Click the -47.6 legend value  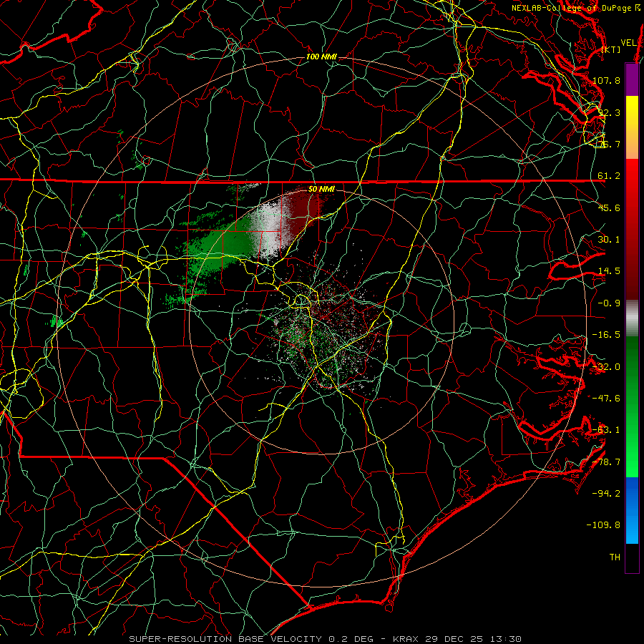[606, 399]
